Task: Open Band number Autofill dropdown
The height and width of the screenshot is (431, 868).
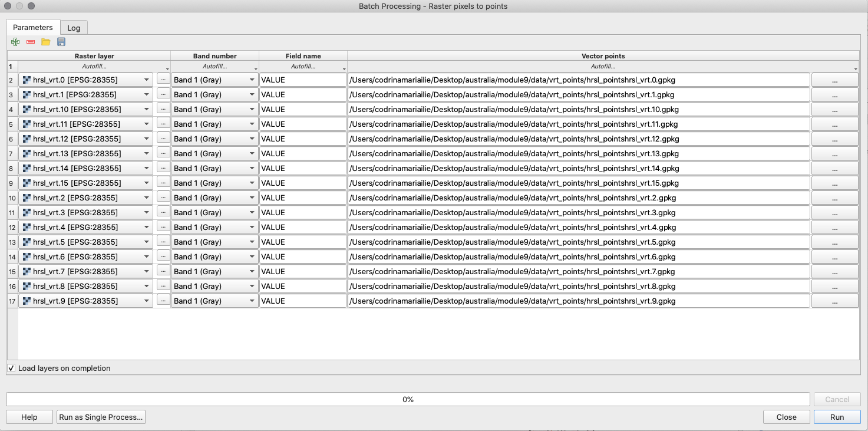Action: click(x=214, y=67)
